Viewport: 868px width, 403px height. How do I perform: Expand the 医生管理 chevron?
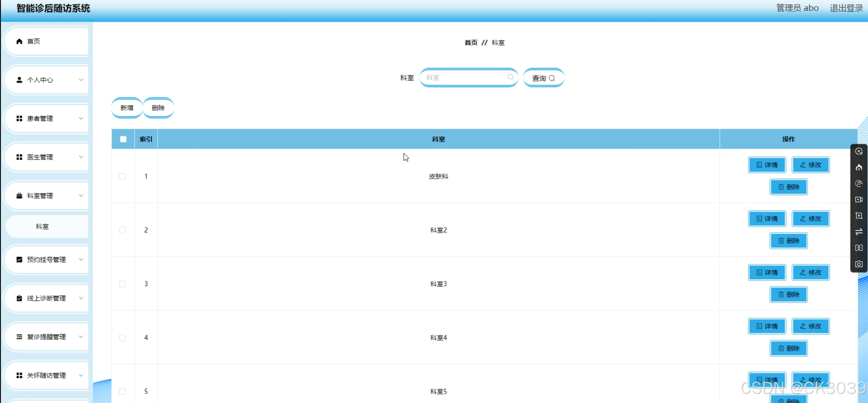(x=81, y=157)
